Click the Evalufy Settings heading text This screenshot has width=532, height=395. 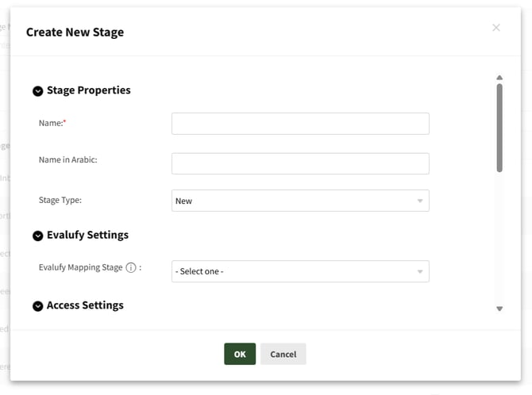[x=87, y=235]
